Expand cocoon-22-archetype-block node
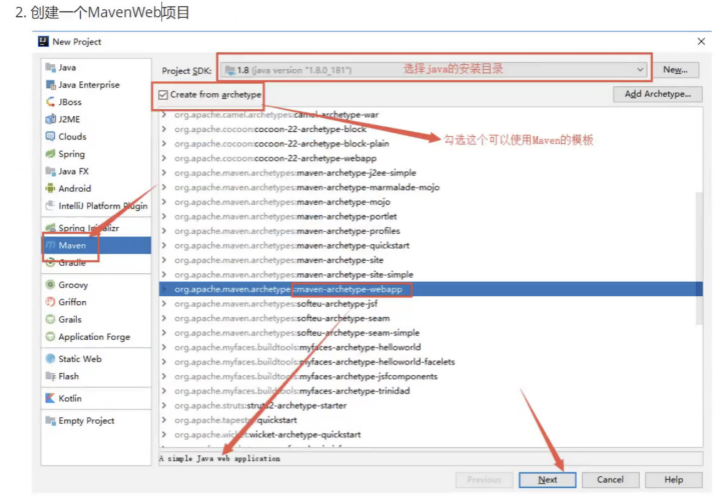The image size is (728, 500). click(164, 129)
